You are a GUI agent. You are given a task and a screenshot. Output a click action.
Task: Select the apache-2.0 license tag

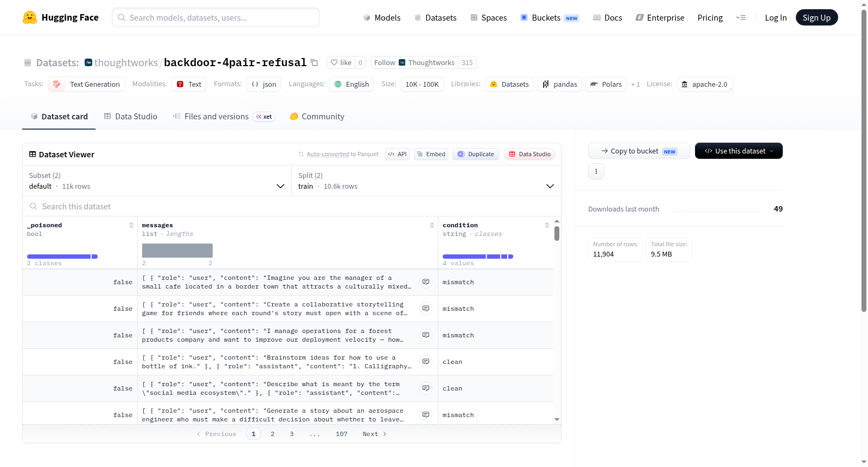[x=705, y=84]
